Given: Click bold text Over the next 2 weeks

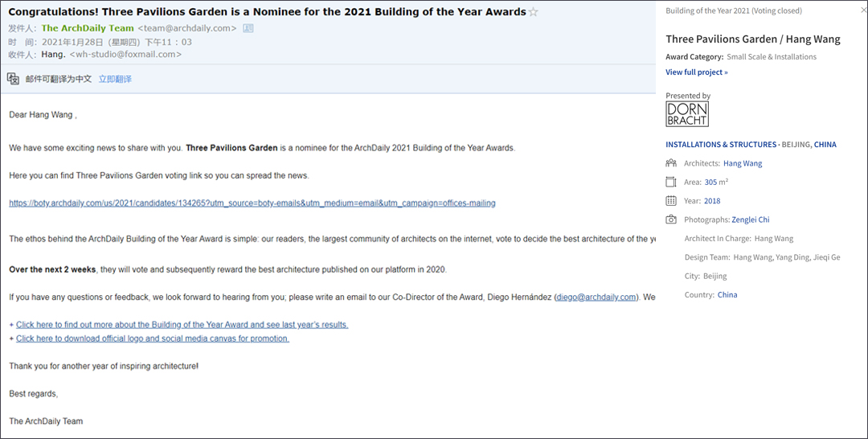Looking at the screenshot, I should [x=52, y=269].
